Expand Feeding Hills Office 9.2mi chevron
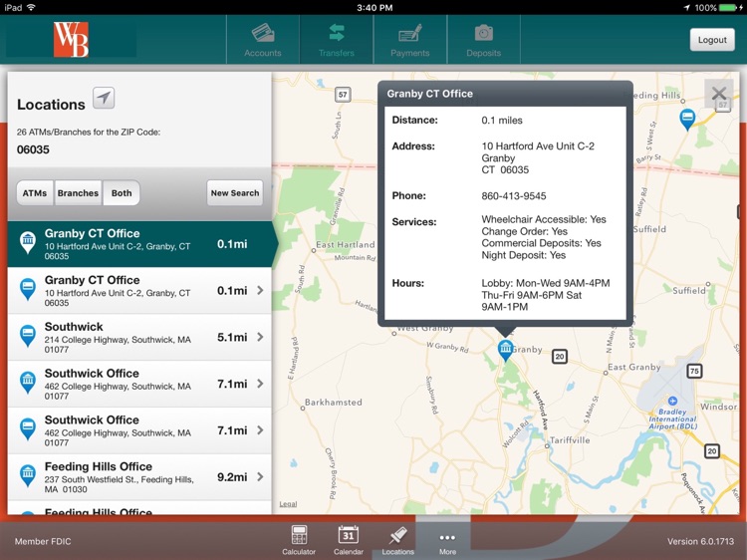Viewport: 747px width, 560px height. click(260, 476)
